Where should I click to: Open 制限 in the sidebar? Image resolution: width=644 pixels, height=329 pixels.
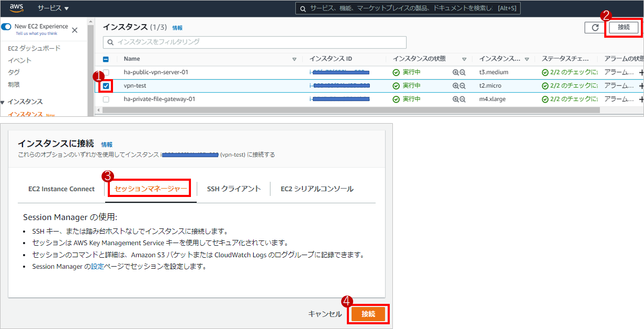pyautogui.click(x=14, y=84)
